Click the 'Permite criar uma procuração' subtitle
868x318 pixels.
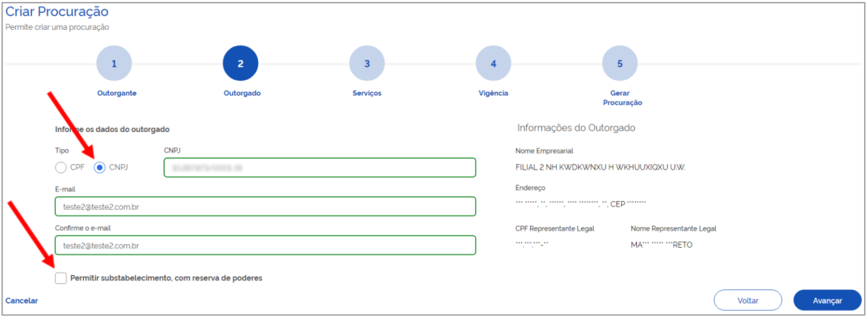tap(57, 27)
